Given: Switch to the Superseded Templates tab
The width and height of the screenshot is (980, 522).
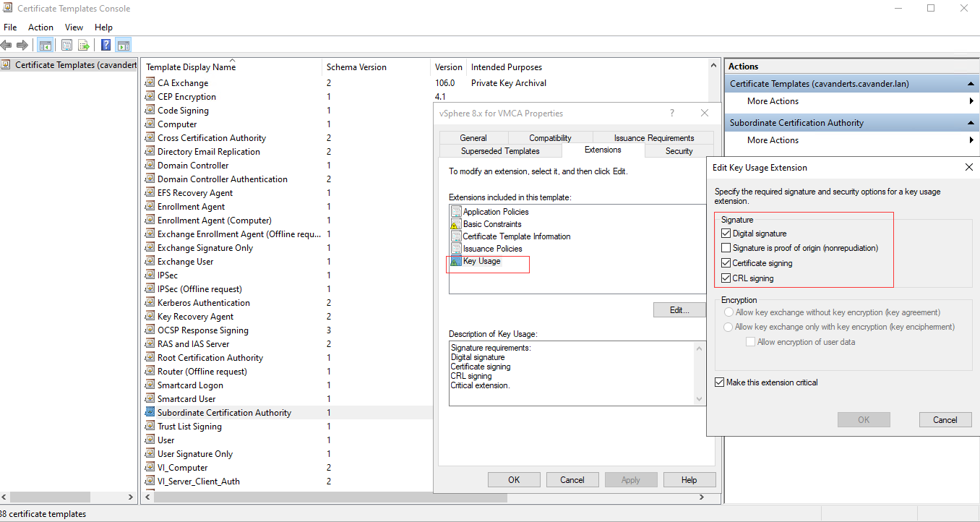Looking at the screenshot, I should tap(500, 151).
